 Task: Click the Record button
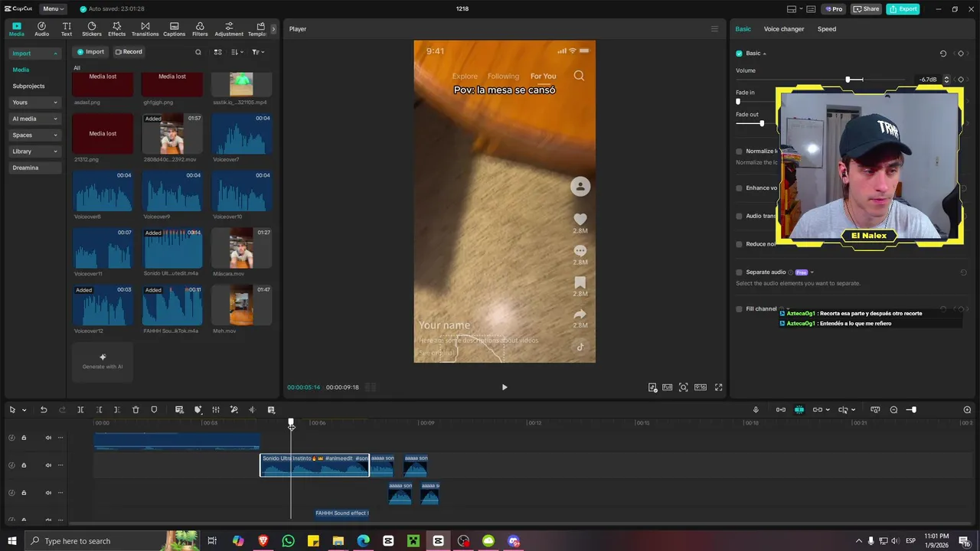[129, 52]
